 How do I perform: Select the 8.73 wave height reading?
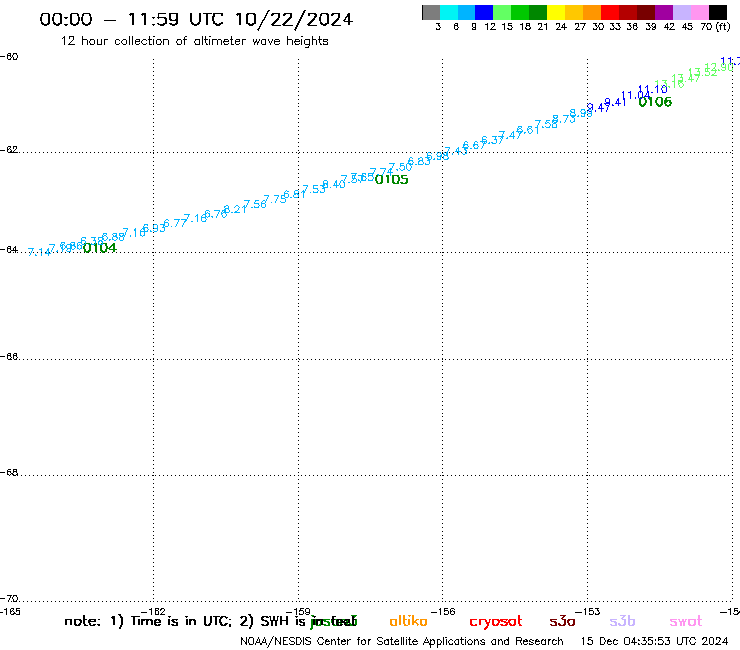pos(564,119)
